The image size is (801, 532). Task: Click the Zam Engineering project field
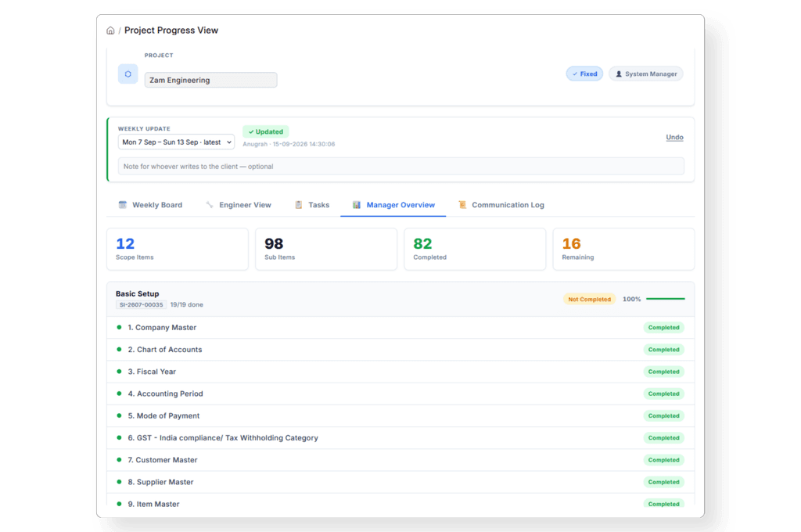pos(210,80)
